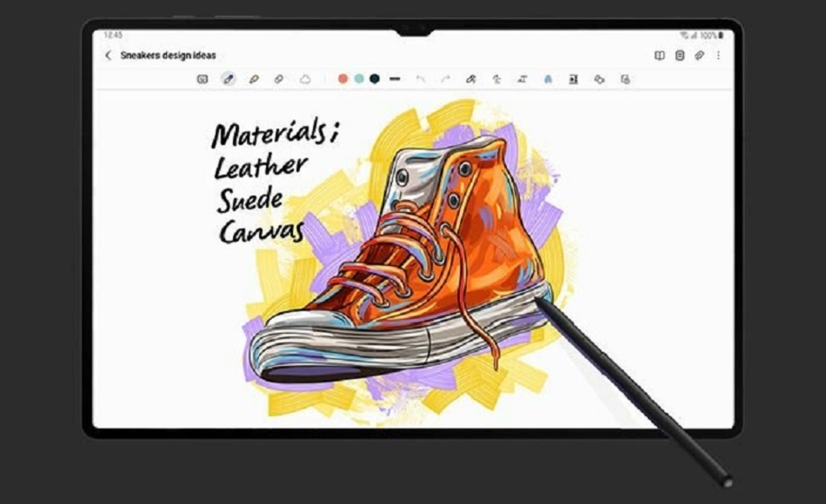Viewport: 826px width, 504px height.
Task: Open page list icon in header
Action: tap(680, 56)
